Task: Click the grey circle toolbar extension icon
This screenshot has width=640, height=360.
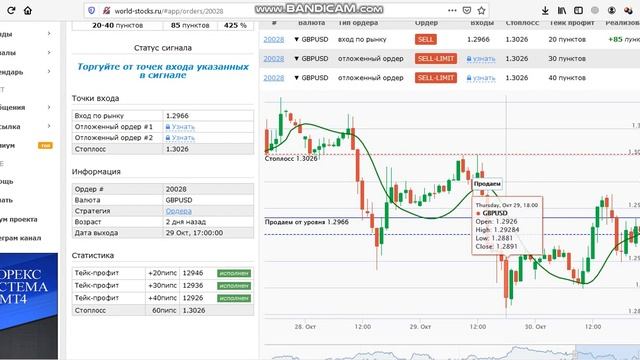Action: (595, 11)
